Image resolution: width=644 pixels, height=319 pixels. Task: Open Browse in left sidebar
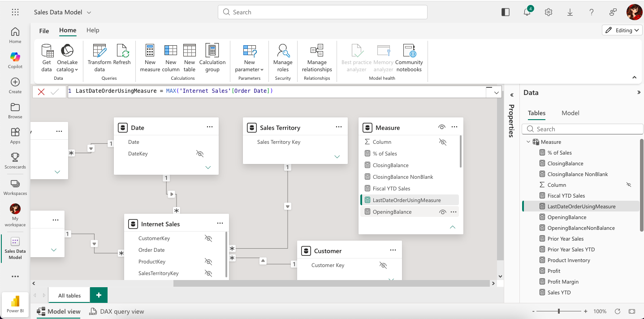[x=15, y=111]
